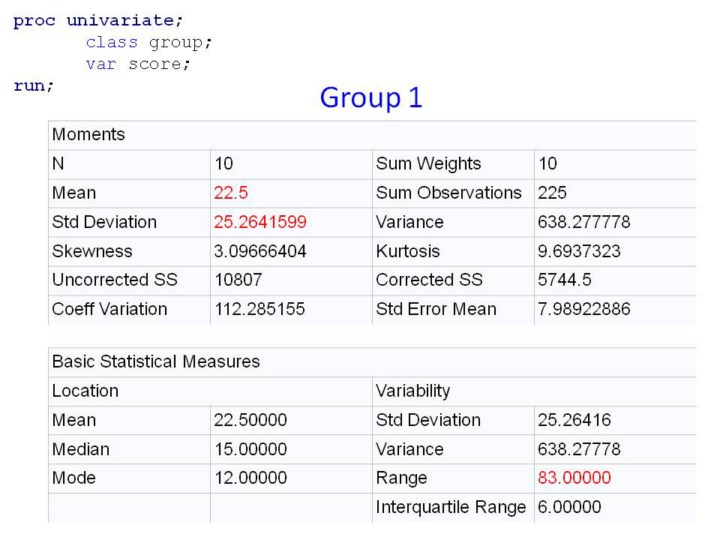Viewport: 720px width, 540px height.
Task: Select interquartile value 6.00000
Action: (569, 507)
